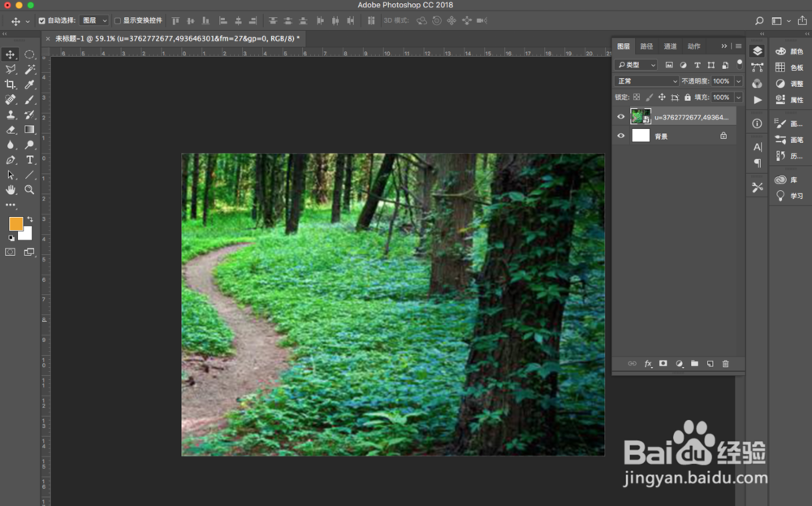Viewport: 812px width, 506px height.
Task: Hide the 背景 background layer
Action: [x=621, y=136]
